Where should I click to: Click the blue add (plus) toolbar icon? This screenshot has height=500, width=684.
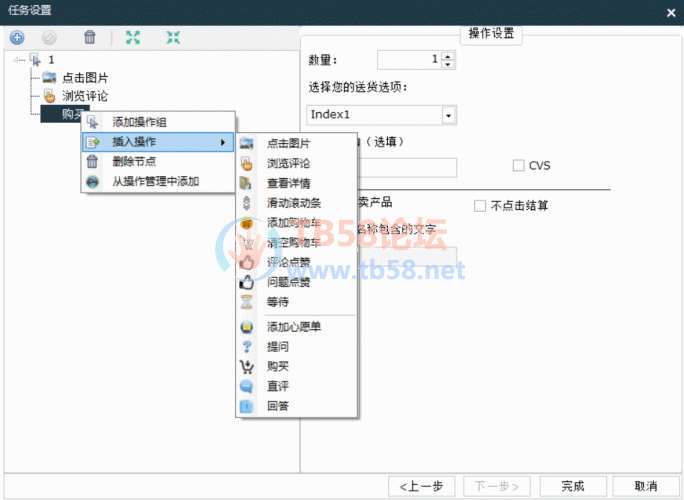point(17,38)
